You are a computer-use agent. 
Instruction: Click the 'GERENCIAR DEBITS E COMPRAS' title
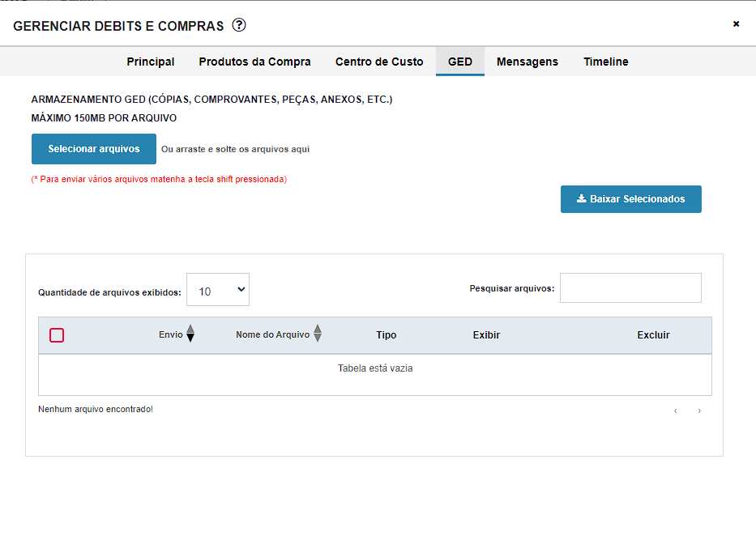coord(118,26)
